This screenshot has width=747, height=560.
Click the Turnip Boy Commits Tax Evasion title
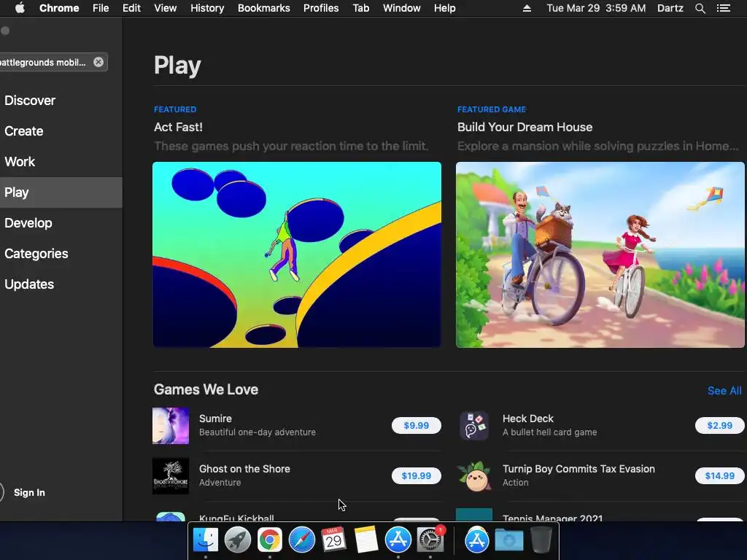pos(578,469)
